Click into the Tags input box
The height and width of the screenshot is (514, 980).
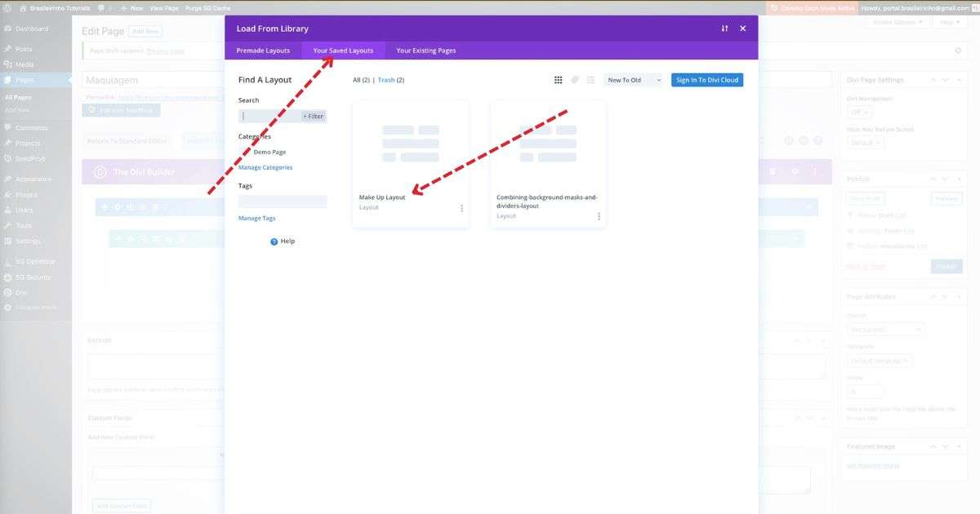coord(283,201)
